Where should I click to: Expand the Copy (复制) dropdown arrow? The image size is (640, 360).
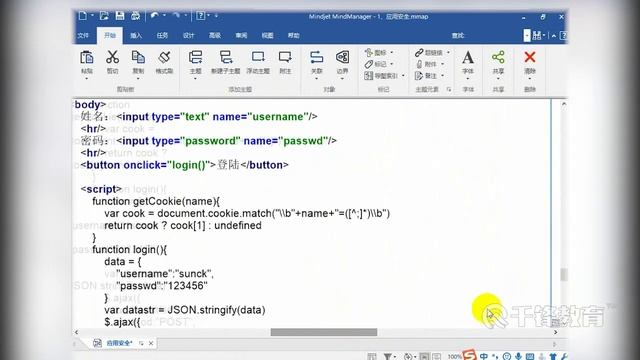tap(138, 78)
